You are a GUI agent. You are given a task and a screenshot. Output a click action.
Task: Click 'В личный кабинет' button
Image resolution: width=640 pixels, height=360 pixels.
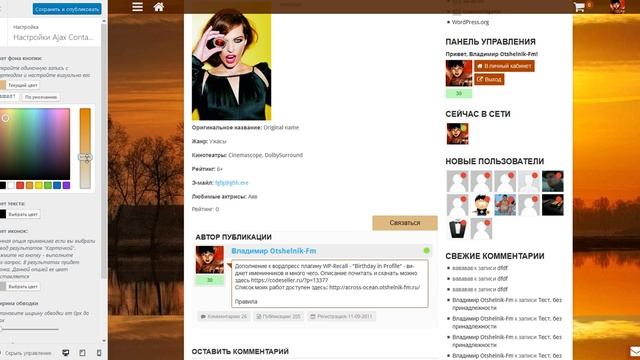[x=504, y=66]
